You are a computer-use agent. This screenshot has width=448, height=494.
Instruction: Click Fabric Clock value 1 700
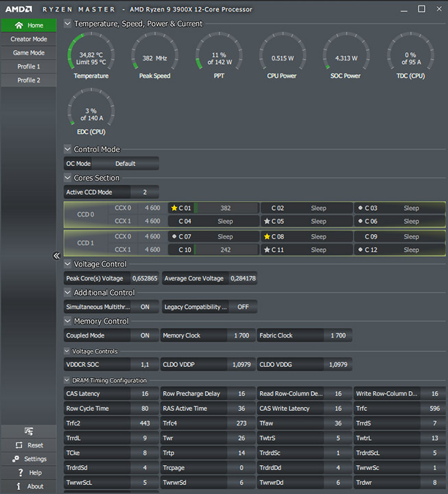338,336
